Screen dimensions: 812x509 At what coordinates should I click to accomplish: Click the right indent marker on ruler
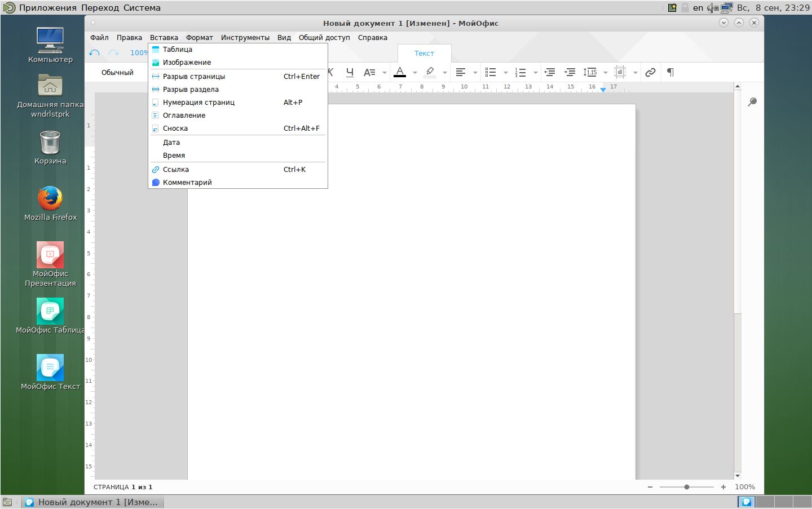click(x=603, y=90)
